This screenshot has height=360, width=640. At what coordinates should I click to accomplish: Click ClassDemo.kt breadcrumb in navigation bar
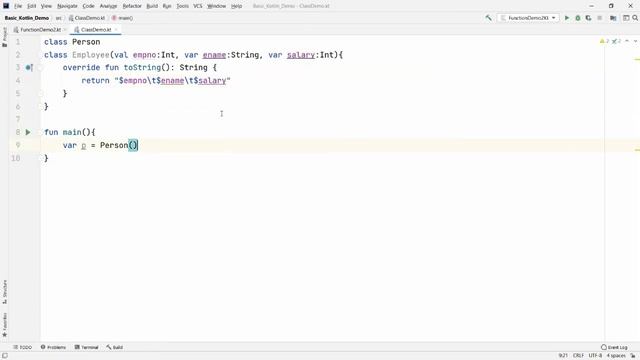point(87,18)
